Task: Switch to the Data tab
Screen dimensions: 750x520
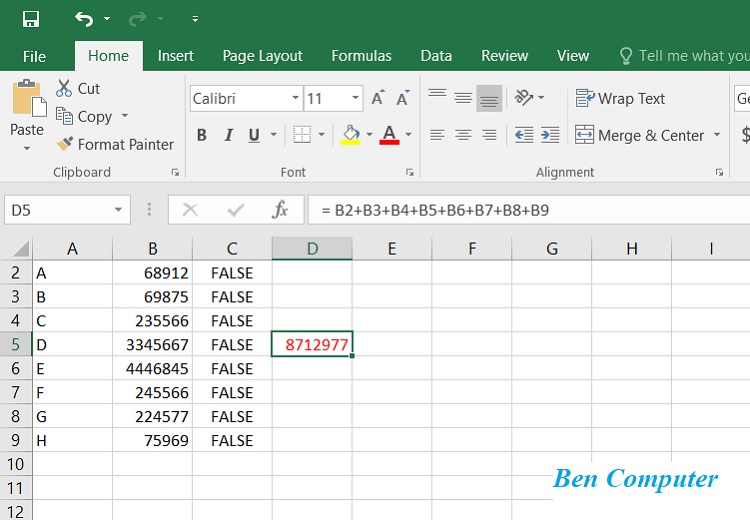Action: pos(436,56)
